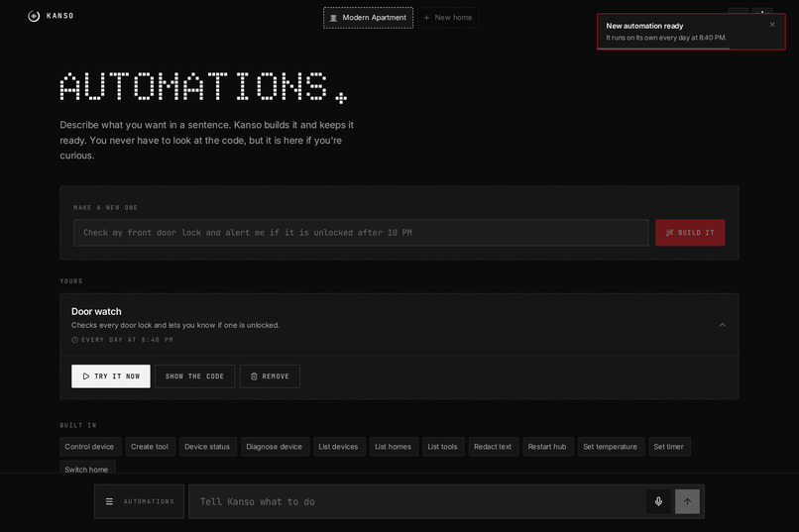Select the Switch home chip
Image resolution: width=799 pixels, height=532 pixels.
click(x=87, y=469)
